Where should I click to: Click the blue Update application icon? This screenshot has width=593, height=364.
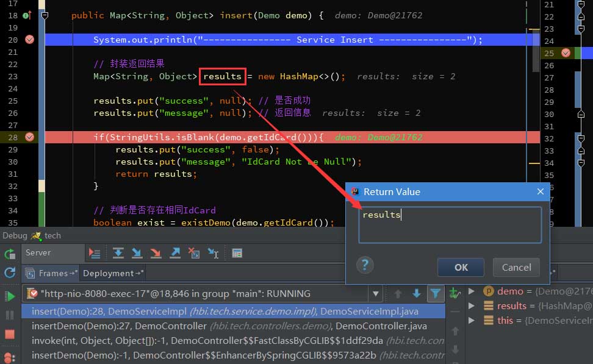[x=10, y=273]
